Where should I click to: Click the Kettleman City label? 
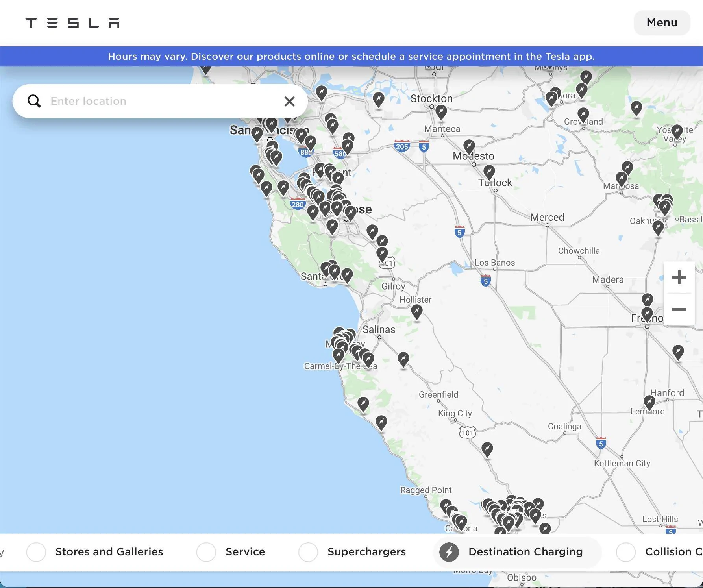pyautogui.click(x=622, y=463)
